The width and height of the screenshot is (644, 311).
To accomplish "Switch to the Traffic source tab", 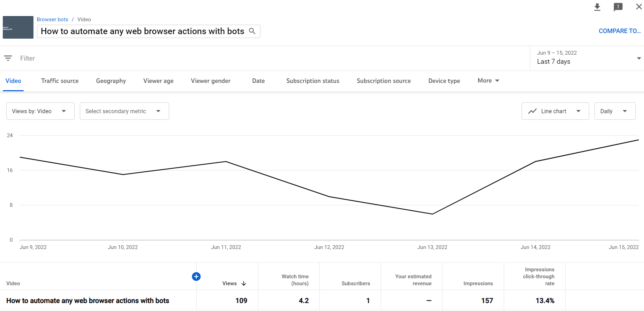I will [60, 81].
